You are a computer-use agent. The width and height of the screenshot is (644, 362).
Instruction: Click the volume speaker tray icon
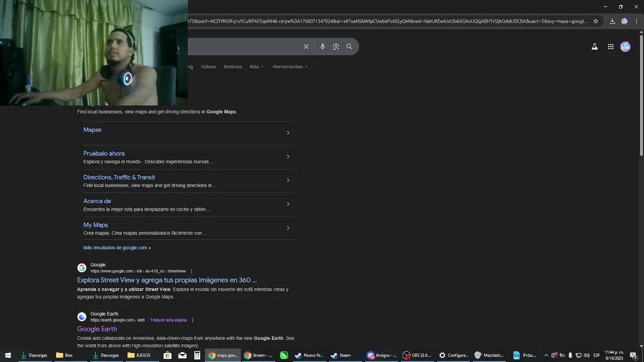coord(587,355)
